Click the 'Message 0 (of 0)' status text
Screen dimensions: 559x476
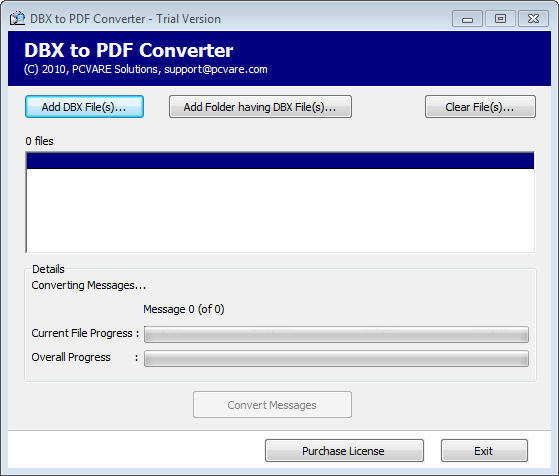(184, 309)
